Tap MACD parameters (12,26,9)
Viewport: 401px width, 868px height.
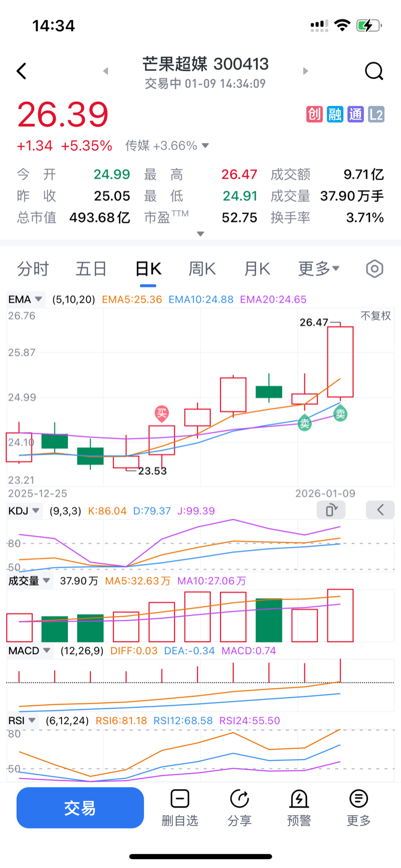click(82, 651)
